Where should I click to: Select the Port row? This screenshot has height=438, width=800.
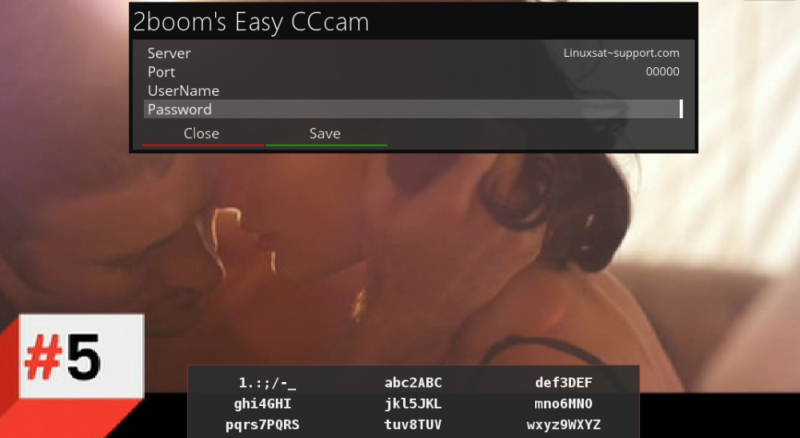point(413,72)
